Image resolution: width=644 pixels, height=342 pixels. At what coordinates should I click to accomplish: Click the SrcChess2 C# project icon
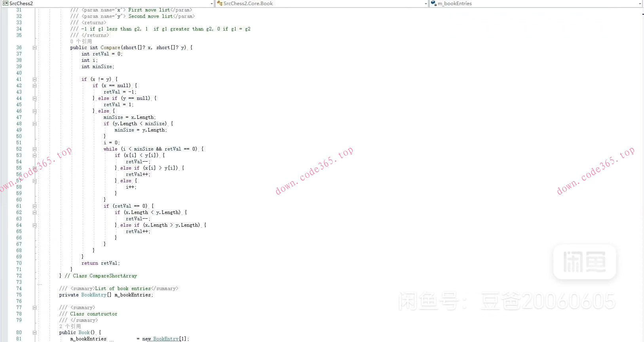pyautogui.click(x=5, y=3)
